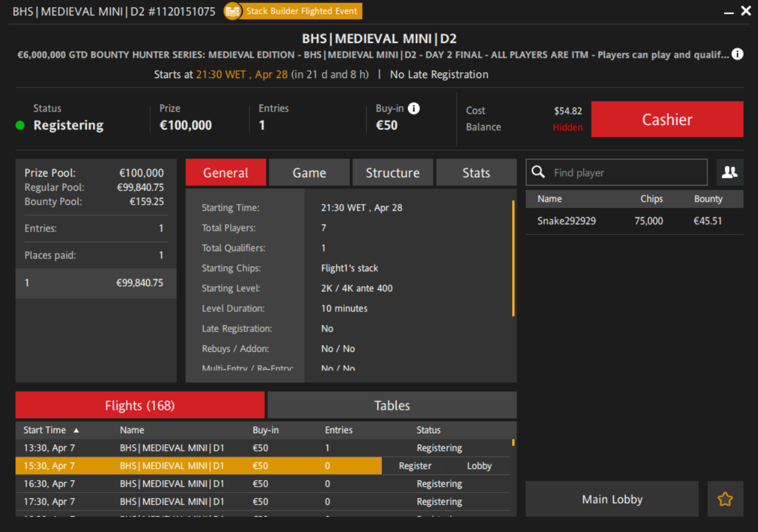Open Lobby for the highlighted flight
The height and width of the screenshot is (532, 758).
[479, 466]
